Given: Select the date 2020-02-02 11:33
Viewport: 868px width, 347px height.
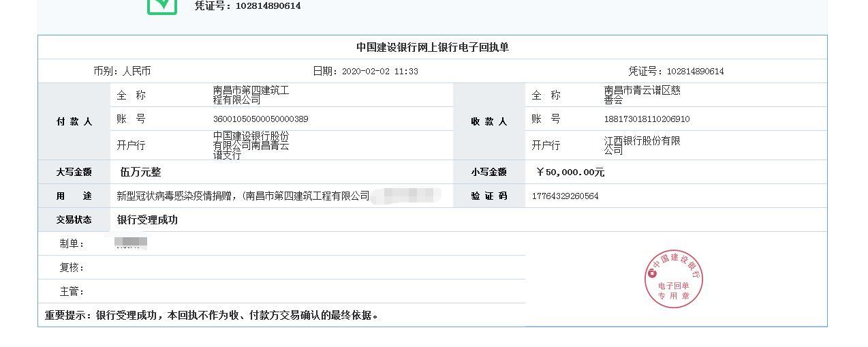Looking at the screenshot, I should coord(379,71).
